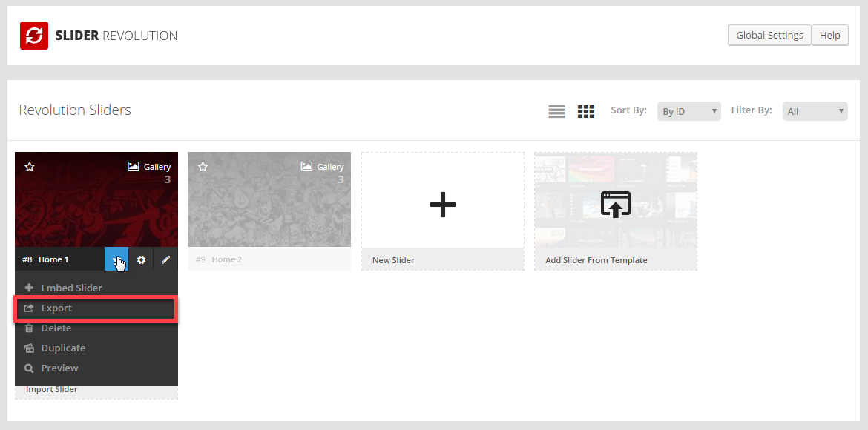Screen dimensions: 868x430
Task: Switch to grid view layout
Action: point(586,111)
